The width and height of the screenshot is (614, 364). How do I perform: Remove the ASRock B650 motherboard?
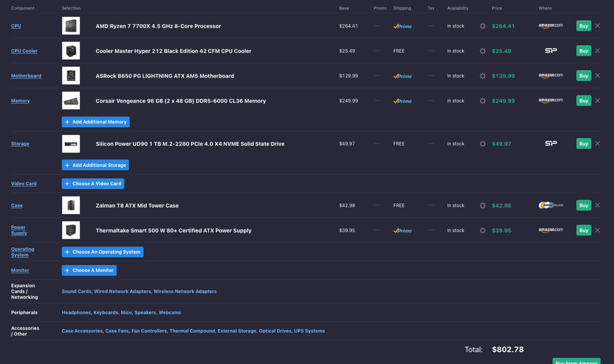point(597,76)
